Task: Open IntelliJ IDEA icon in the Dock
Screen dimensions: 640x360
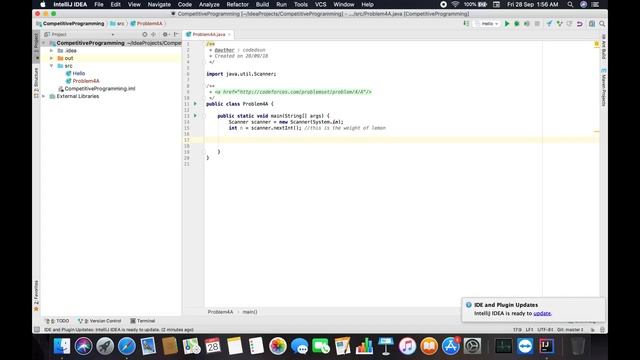Action: (x=547, y=346)
